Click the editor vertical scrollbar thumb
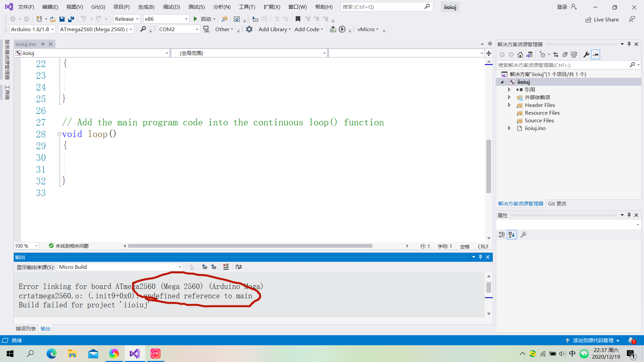Screen dimensions: 644x362 [x=488, y=166]
